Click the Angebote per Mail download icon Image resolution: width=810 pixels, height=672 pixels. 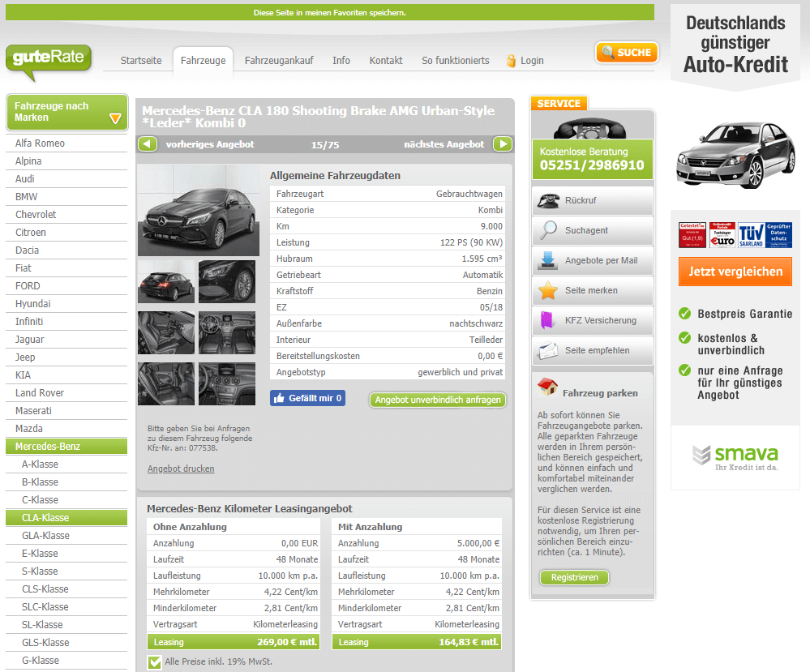pos(548,260)
